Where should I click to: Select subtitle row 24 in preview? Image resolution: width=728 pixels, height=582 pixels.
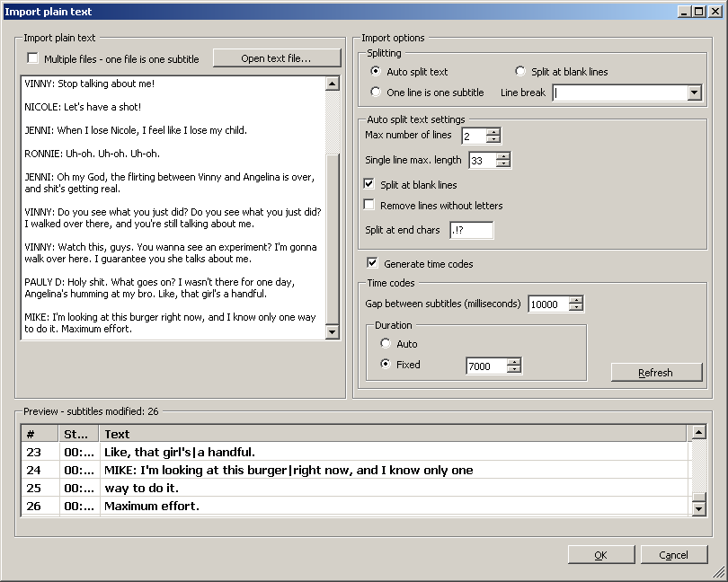[270, 471]
